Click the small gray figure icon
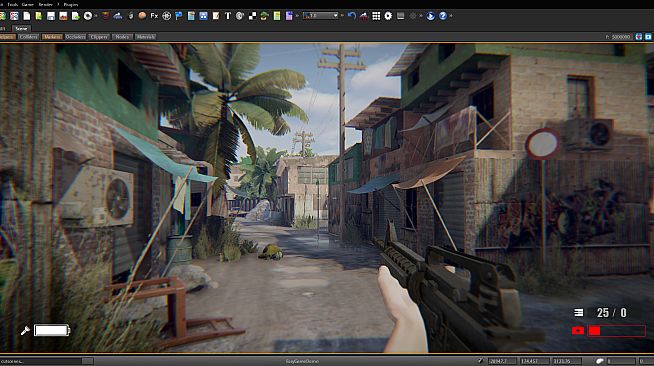This screenshot has width=654, height=366. [131, 16]
